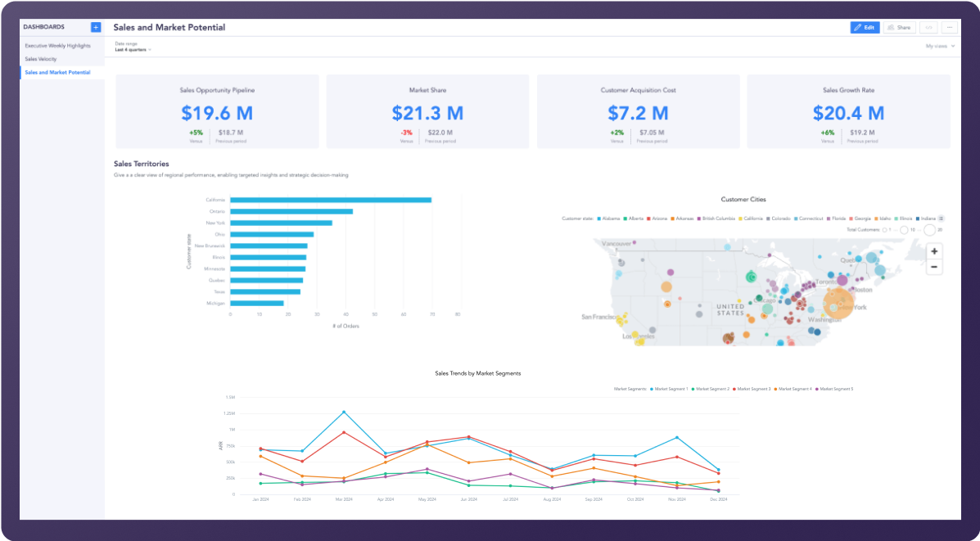Open the map legend list icon
This screenshot has width=980, height=541.
[x=941, y=219]
